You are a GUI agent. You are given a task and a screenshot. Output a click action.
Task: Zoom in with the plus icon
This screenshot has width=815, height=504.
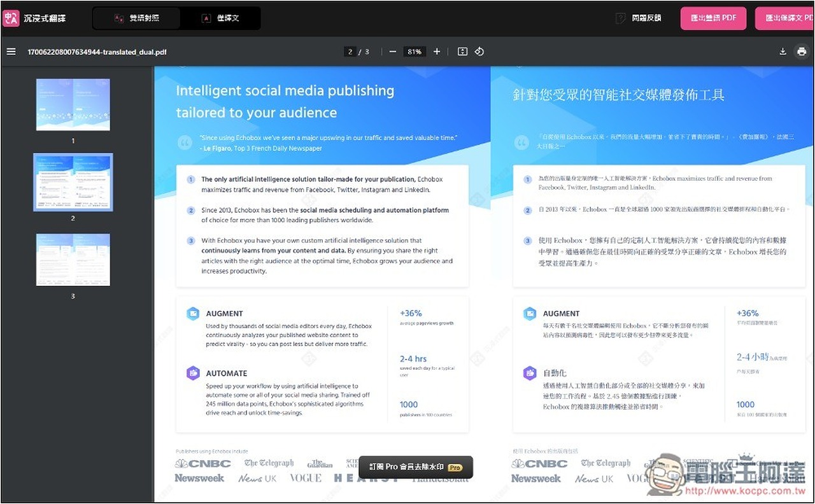437,52
